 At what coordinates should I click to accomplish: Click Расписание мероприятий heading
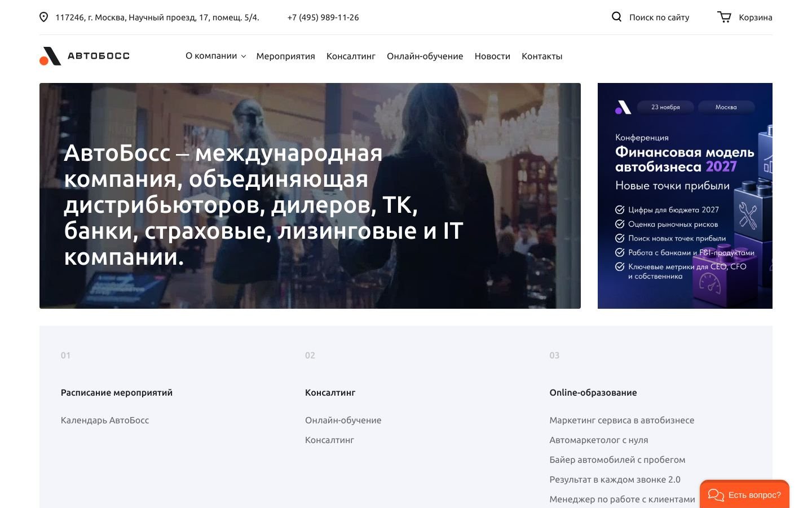pyautogui.click(x=117, y=392)
